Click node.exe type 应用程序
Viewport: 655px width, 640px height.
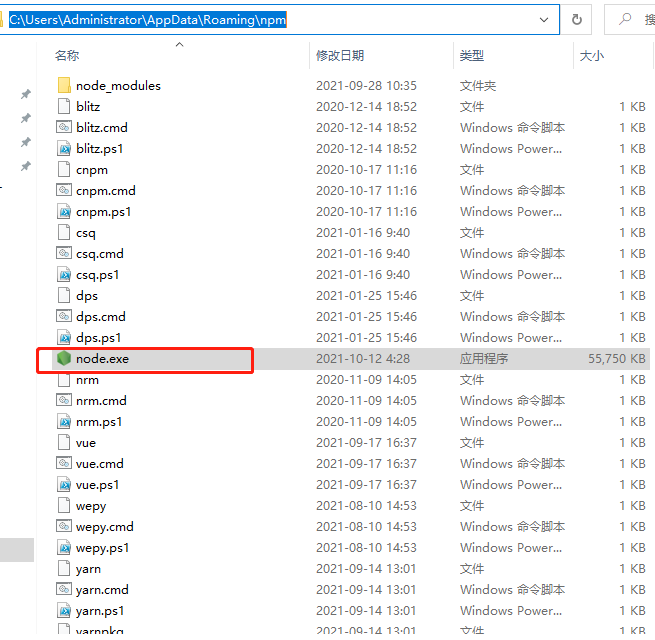[x=484, y=358]
